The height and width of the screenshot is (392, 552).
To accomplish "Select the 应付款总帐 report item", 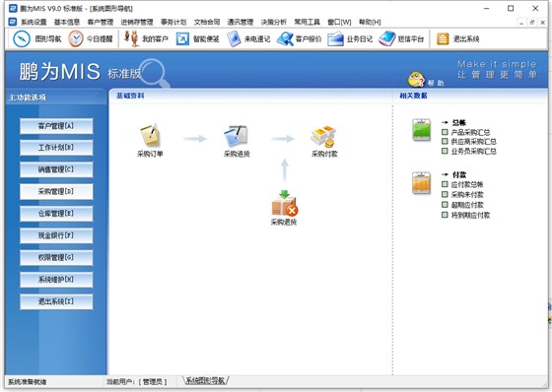I will (467, 184).
